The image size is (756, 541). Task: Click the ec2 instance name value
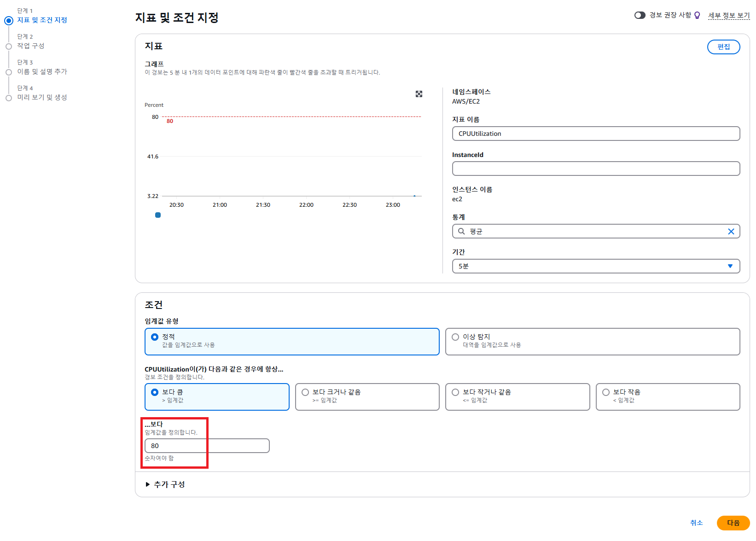tap(457, 199)
